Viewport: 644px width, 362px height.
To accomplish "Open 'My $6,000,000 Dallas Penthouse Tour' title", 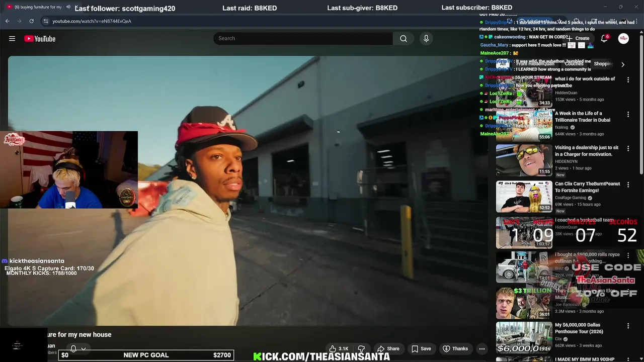I will point(579,328).
